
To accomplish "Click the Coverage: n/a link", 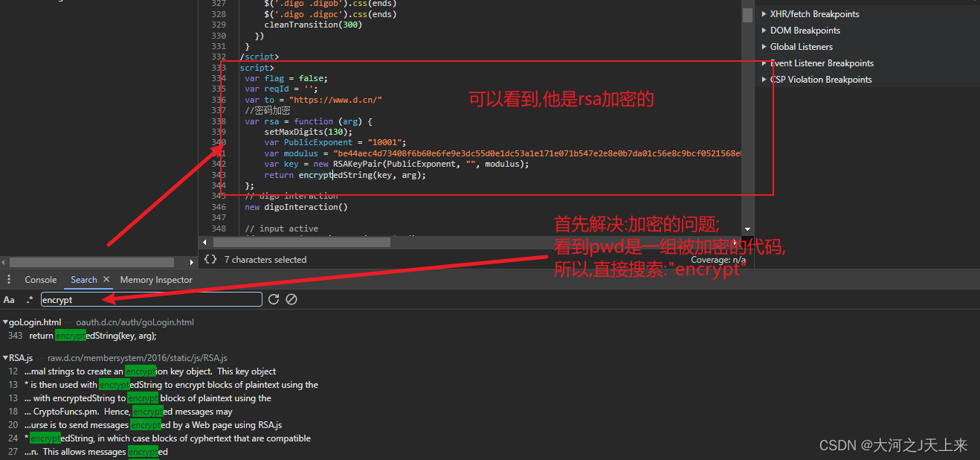I will coord(720,260).
